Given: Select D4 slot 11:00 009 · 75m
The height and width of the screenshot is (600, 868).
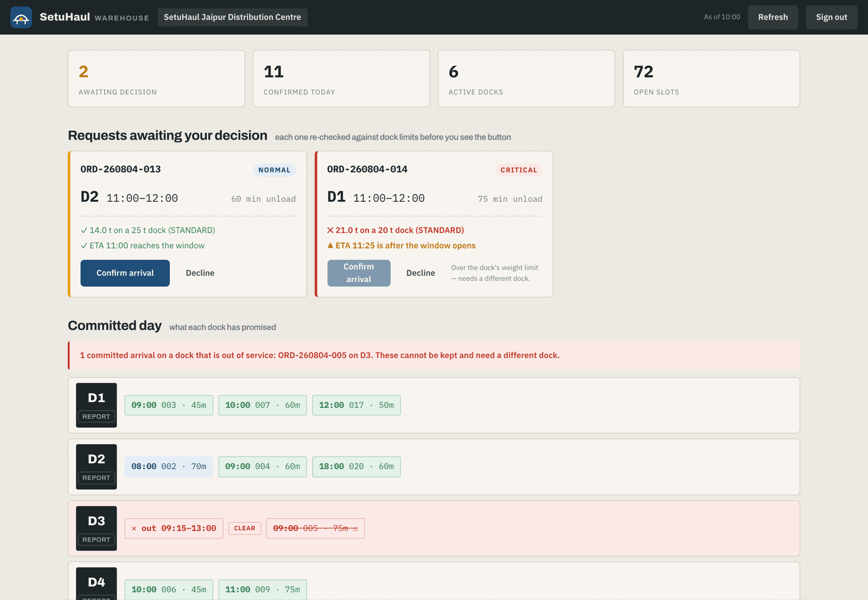Looking at the screenshot, I should (x=263, y=590).
